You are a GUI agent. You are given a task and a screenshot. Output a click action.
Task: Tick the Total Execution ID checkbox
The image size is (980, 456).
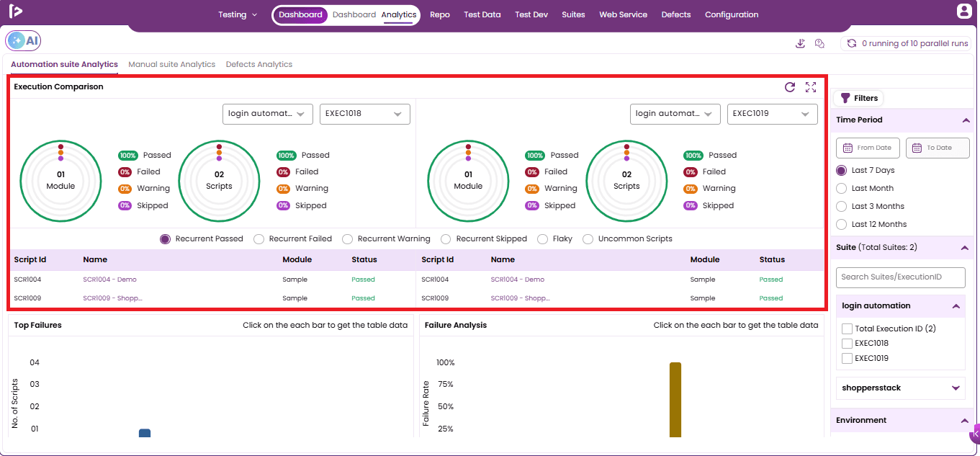847,328
